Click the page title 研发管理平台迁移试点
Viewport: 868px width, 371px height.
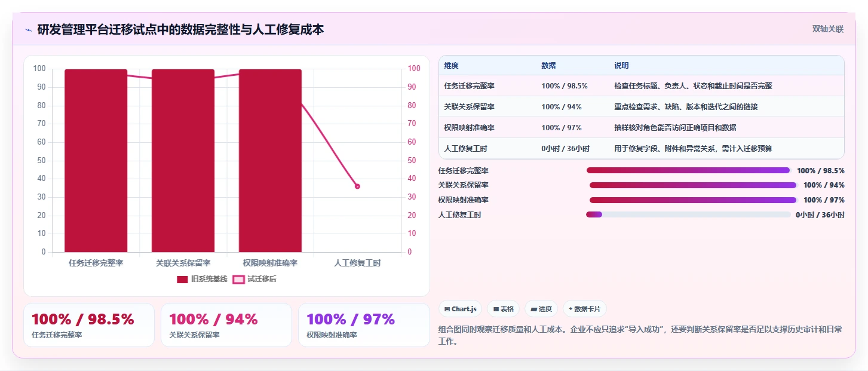[180, 29]
